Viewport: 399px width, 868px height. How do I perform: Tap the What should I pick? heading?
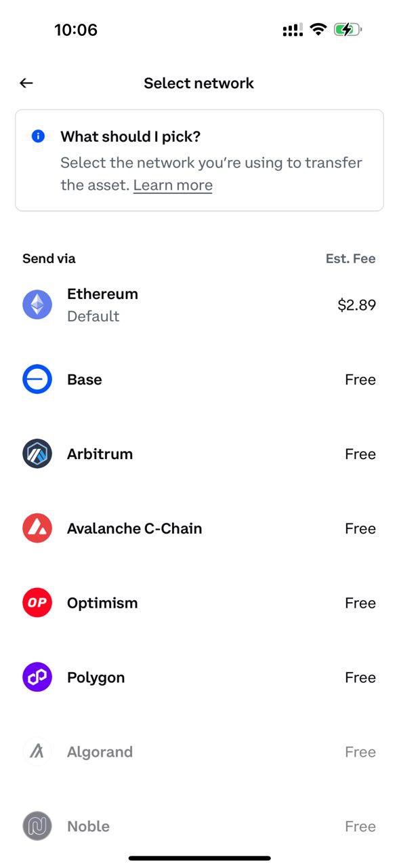click(x=131, y=136)
